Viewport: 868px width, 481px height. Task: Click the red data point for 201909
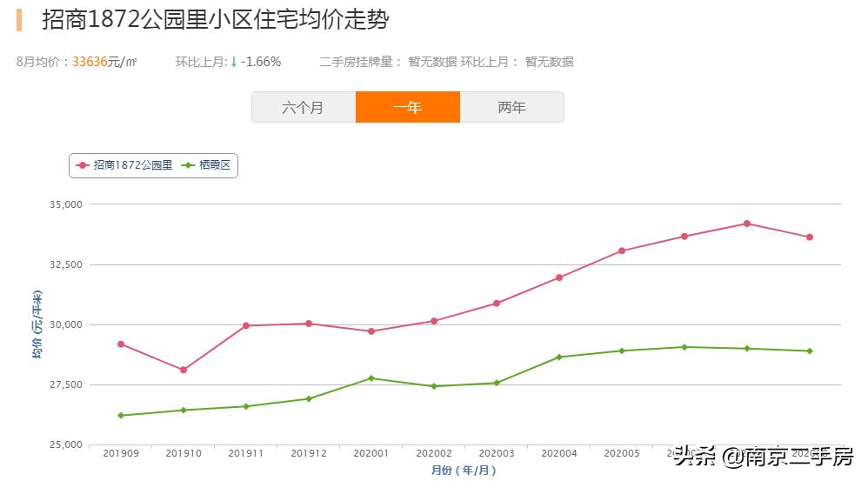(121, 344)
